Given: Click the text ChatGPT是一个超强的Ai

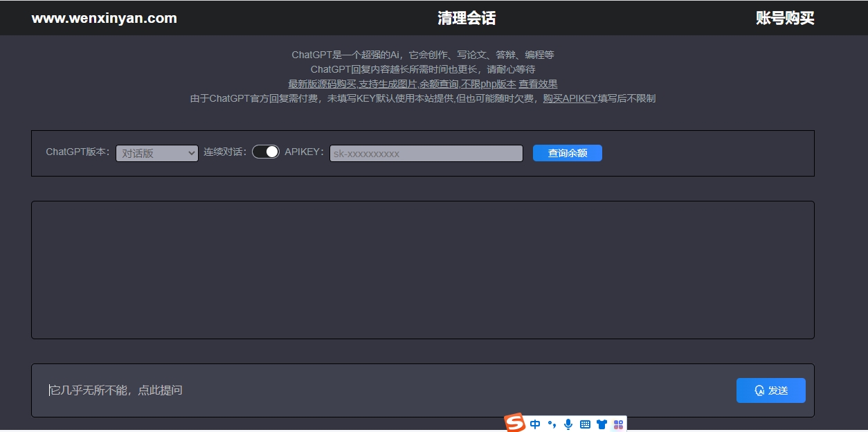Looking at the screenshot, I should tap(347, 55).
